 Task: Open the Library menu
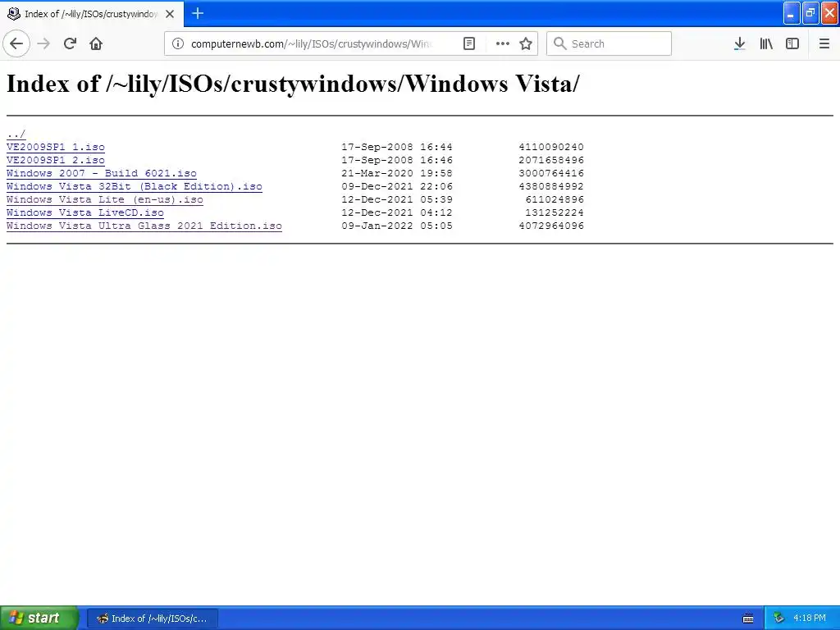click(x=766, y=43)
